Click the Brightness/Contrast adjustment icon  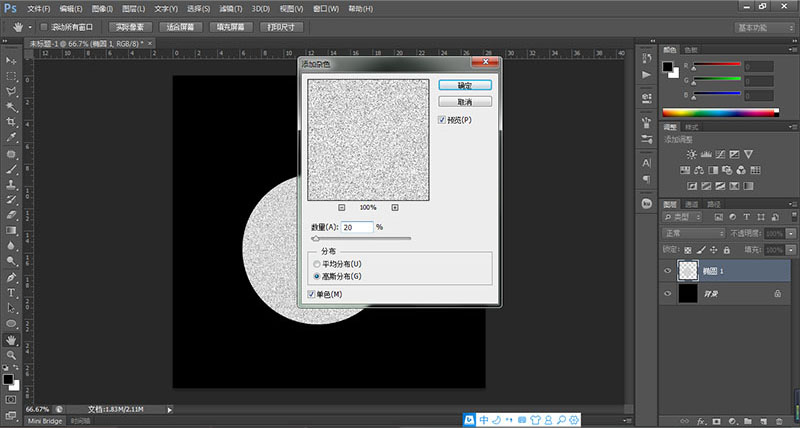click(x=690, y=155)
